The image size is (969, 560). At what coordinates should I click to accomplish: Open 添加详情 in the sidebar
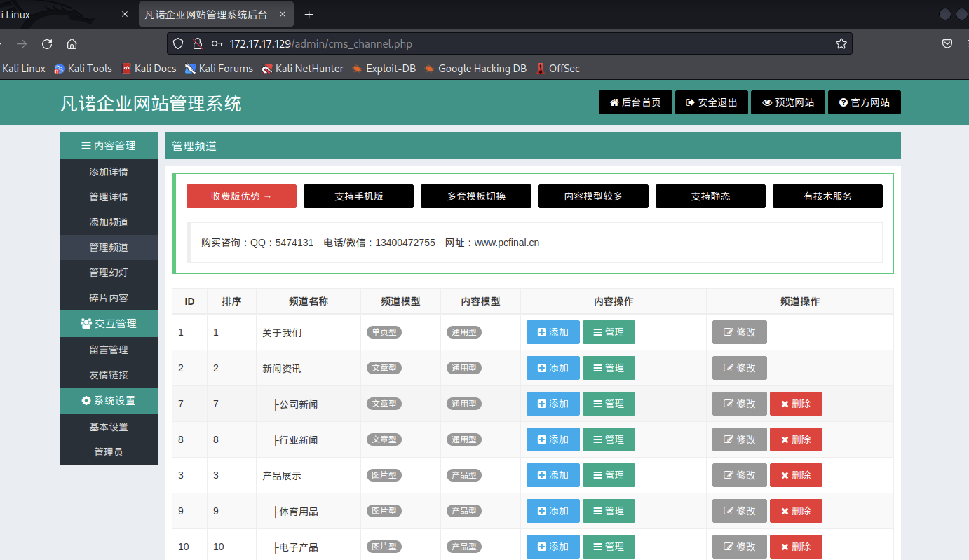(x=108, y=171)
